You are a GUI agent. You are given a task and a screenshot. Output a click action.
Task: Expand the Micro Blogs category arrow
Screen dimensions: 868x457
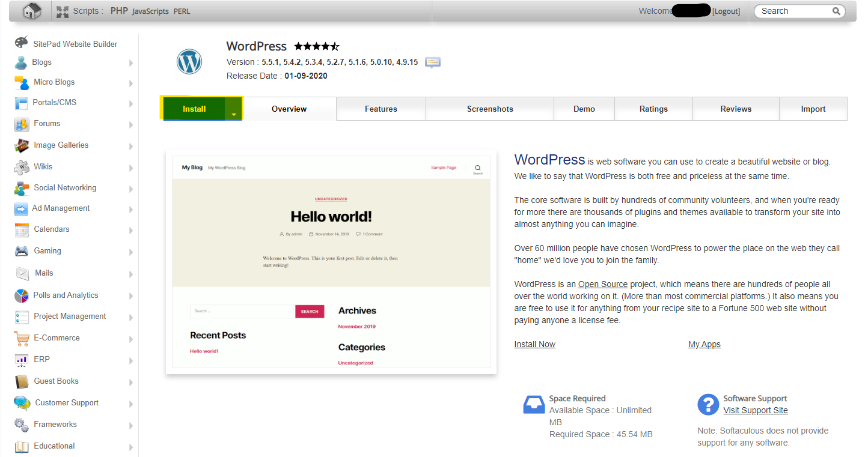(130, 83)
